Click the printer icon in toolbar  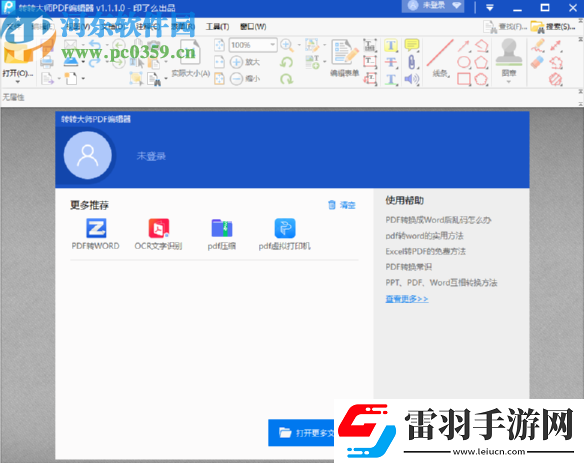coord(47,62)
